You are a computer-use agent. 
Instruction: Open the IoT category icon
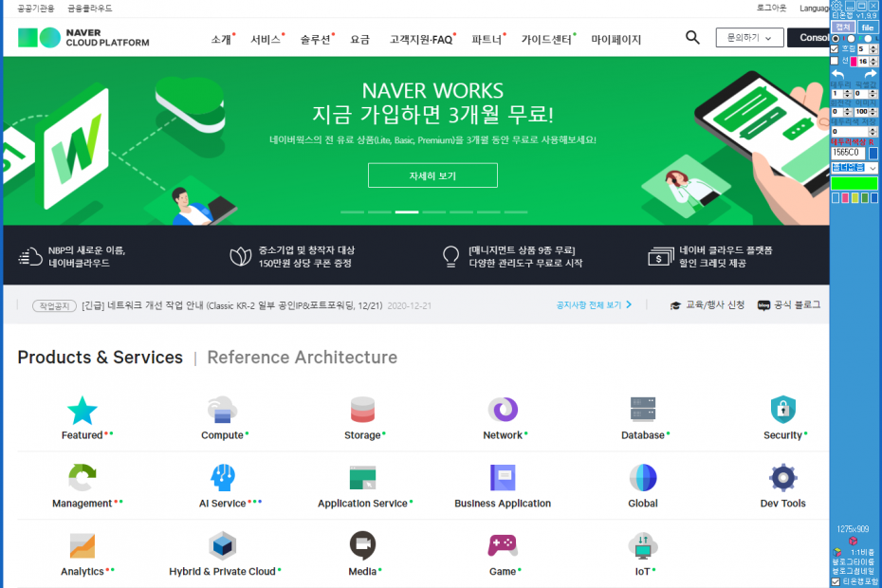click(x=643, y=546)
